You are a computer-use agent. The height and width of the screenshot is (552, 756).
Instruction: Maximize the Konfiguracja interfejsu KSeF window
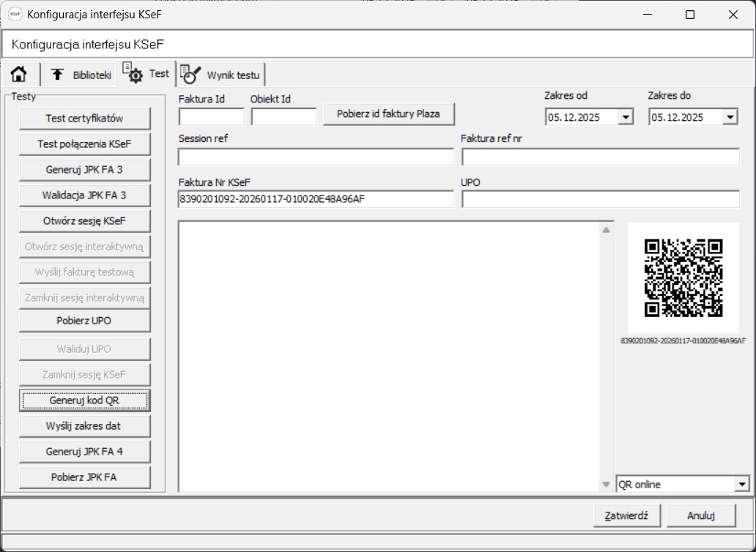[690, 15]
